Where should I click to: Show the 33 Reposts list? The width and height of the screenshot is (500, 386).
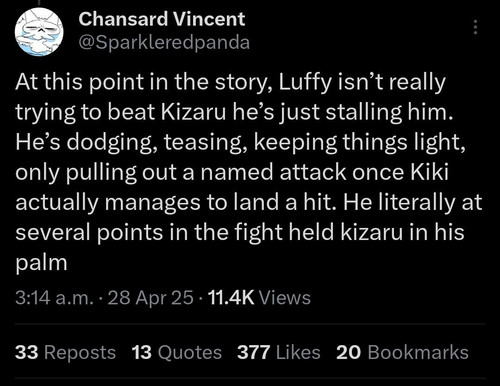[65, 352]
